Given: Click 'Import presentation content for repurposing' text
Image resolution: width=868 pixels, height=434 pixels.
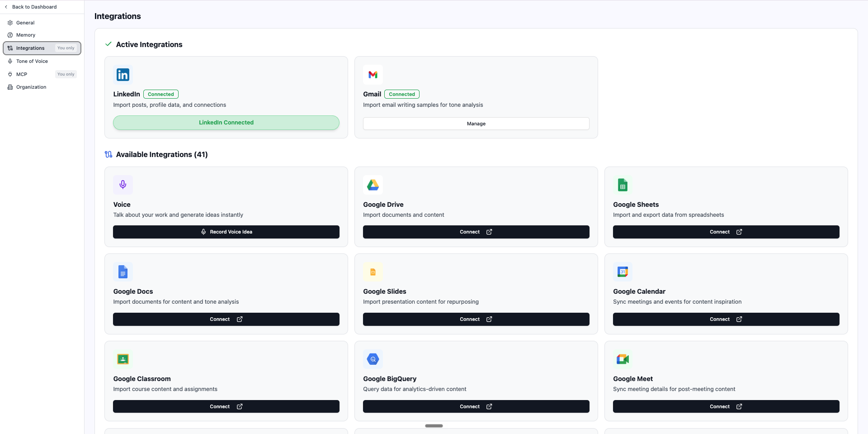Looking at the screenshot, I should (421, 302).
